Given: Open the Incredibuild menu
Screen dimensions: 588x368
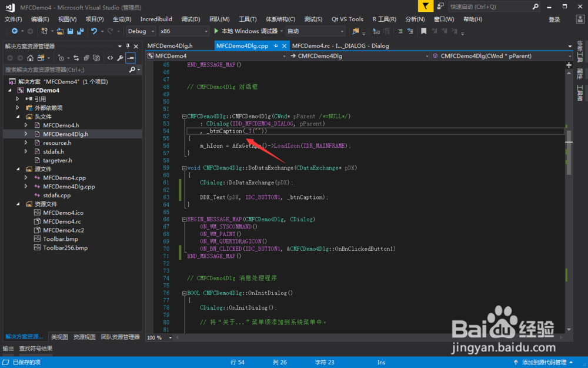Looking at the screenshot, I should [156, 19].
